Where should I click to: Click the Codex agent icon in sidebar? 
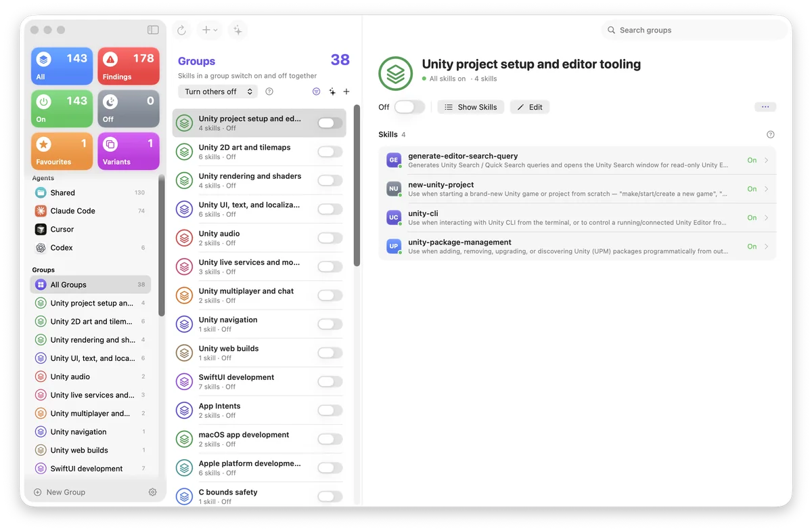[x=41, y=247]
